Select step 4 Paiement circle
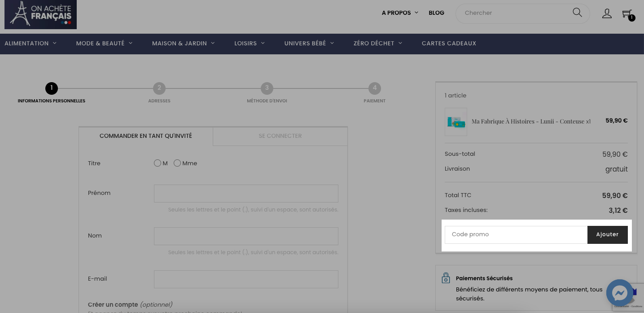Viewport: 644px width, 313px height. (x=375, y=88)
